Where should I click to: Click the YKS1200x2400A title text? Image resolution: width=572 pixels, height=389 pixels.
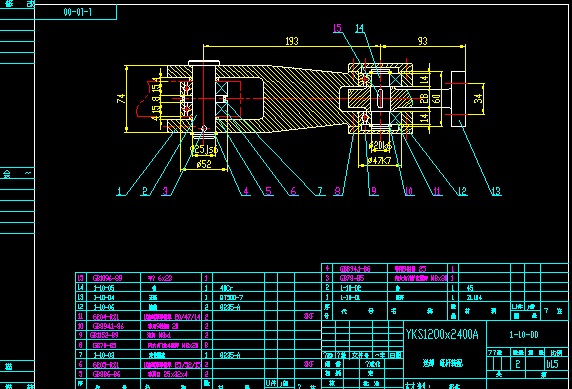(442, 334)
